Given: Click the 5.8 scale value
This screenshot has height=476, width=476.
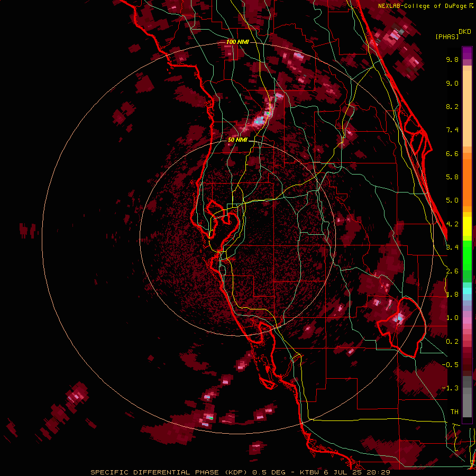Looking at the screenshot, I should 452,177.
